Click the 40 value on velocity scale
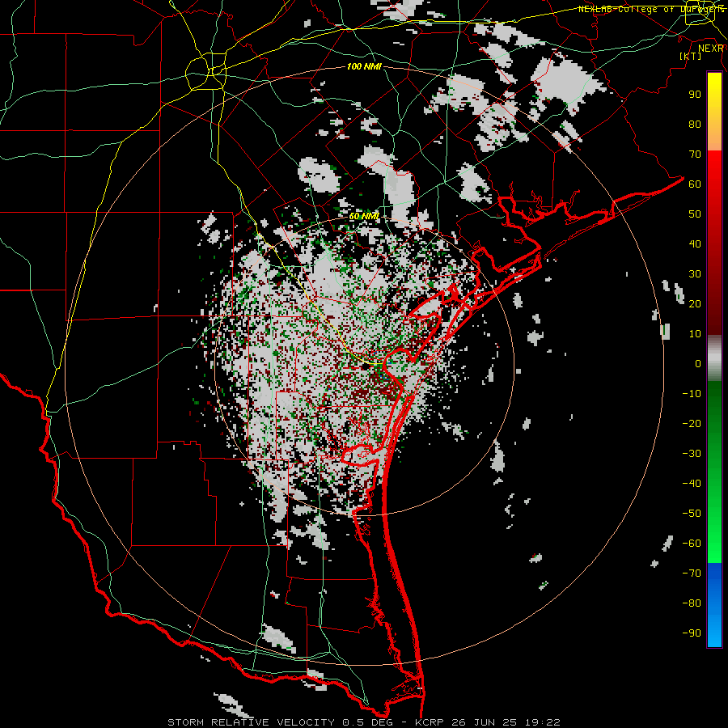 point(695,243)
